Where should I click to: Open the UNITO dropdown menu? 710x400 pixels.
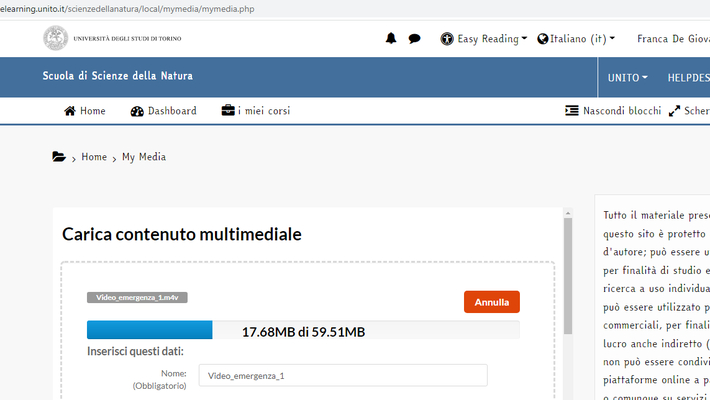point(627,77)
